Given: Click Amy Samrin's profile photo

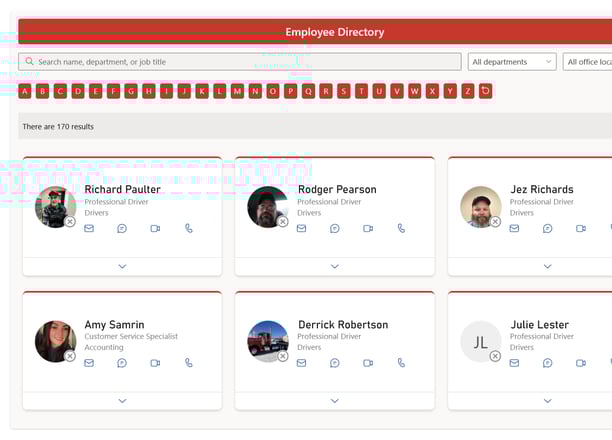Looking at the screenshot, I should (x=55, y=342).
